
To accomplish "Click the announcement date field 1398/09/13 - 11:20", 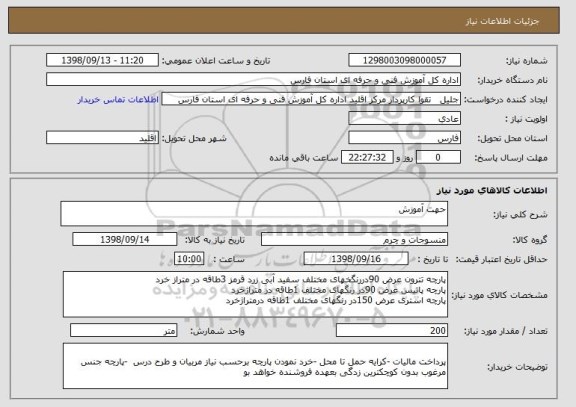I will click(102, 60).
